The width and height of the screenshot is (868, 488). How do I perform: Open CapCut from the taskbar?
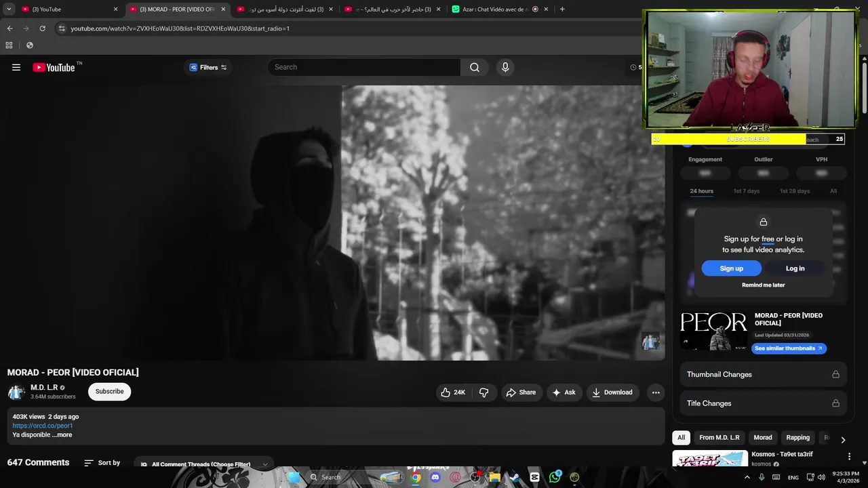534,477
